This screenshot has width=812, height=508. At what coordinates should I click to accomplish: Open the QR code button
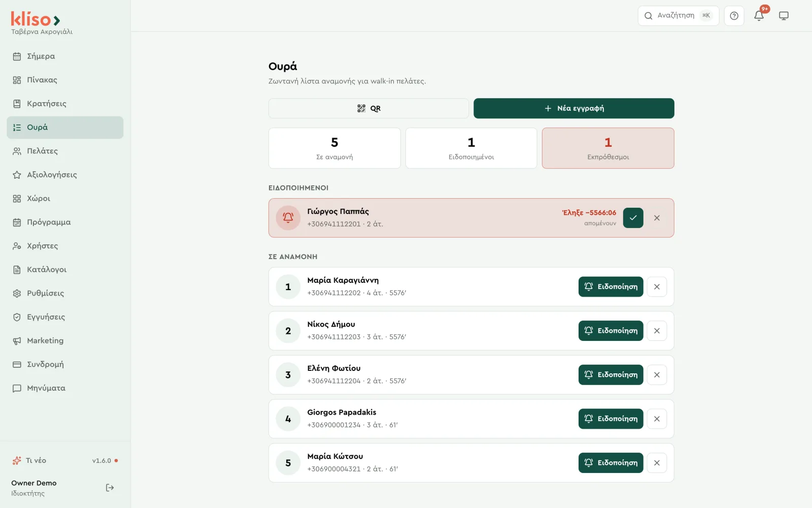pos(368,108)
